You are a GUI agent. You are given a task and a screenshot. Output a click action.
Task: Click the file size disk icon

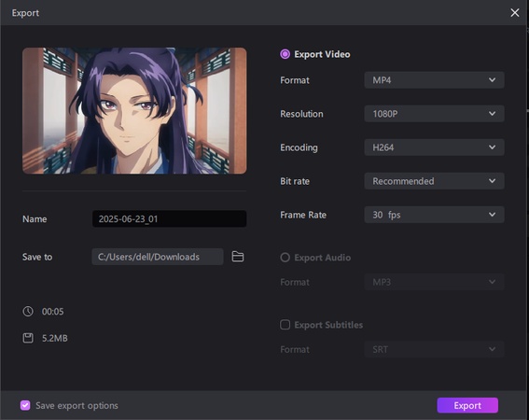click(x=28, y=338)
